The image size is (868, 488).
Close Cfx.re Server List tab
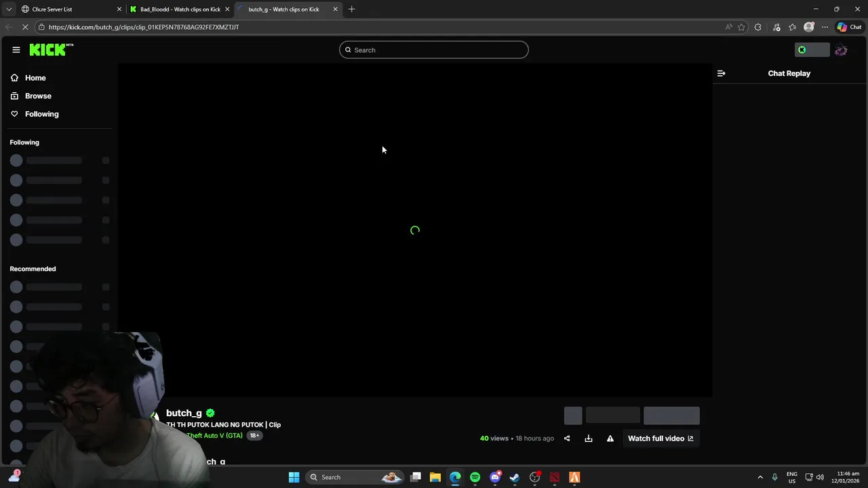(119, 9)
